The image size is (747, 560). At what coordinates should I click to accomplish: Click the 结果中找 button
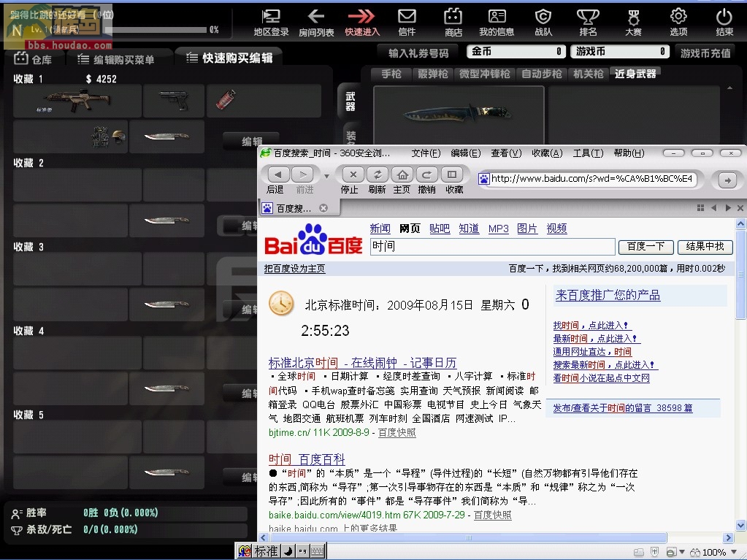[705, 247]
